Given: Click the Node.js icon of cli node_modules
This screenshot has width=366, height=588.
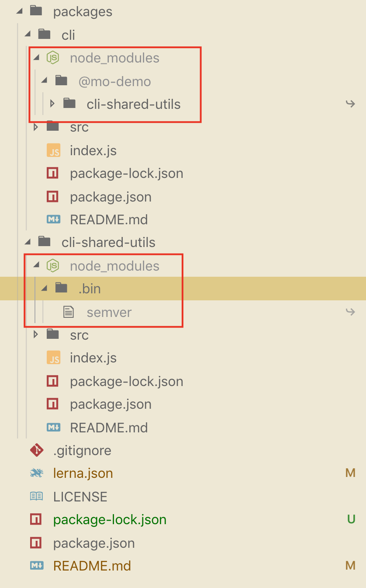Looking at the screenshot, I should 53,58.
